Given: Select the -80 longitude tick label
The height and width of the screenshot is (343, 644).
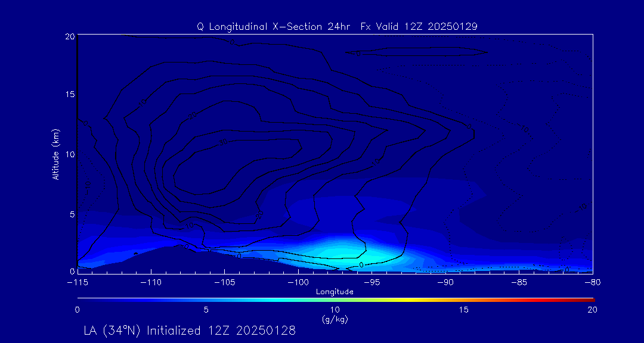Looking at the screenshot, I should click(592, 283).
